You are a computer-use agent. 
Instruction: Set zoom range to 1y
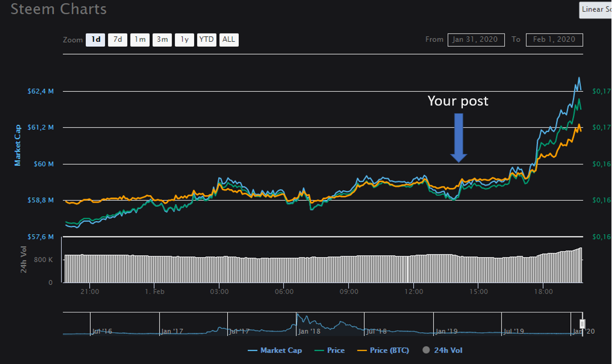tap(184, 40)
